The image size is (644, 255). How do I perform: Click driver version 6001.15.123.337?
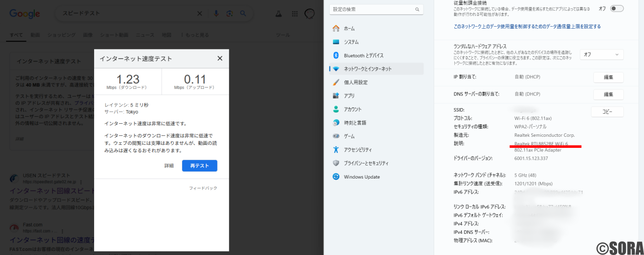tap(531, 158)
